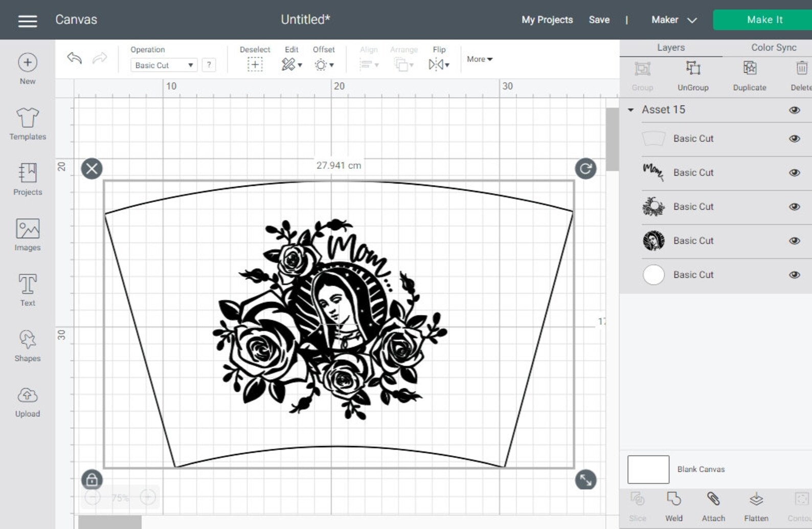Undo the last action
Screen dimensions: 812x529
[x=75, y=58]
